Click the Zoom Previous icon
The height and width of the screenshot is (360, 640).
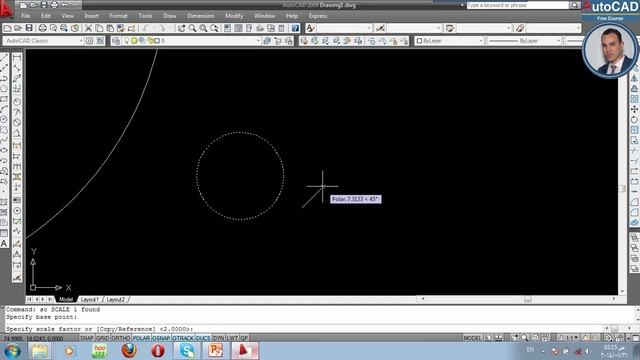pos(214,28)
